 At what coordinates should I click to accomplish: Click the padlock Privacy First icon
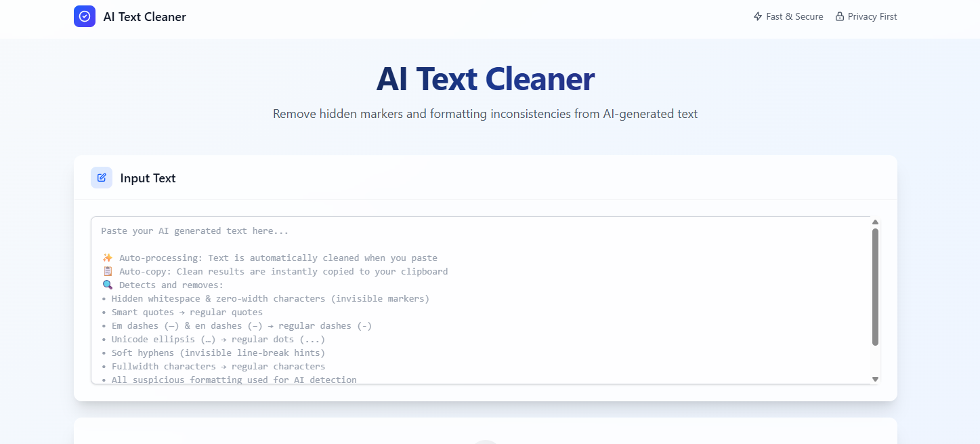coord(840,16)
